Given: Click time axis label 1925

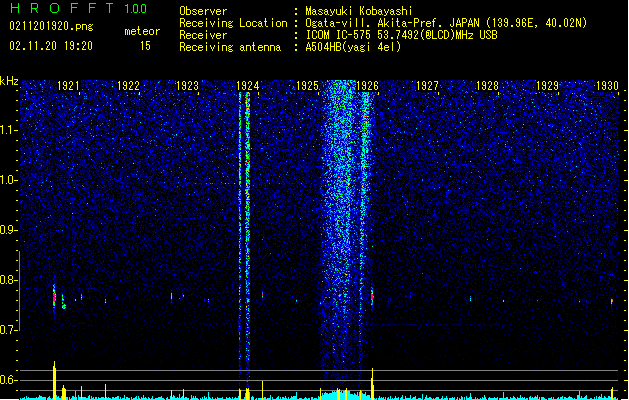Looking at the screenshot, I should click(307, 86).
